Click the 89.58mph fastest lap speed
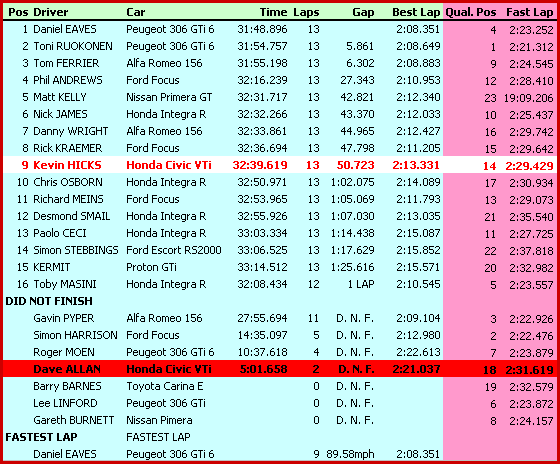 [x=350, y=454]
